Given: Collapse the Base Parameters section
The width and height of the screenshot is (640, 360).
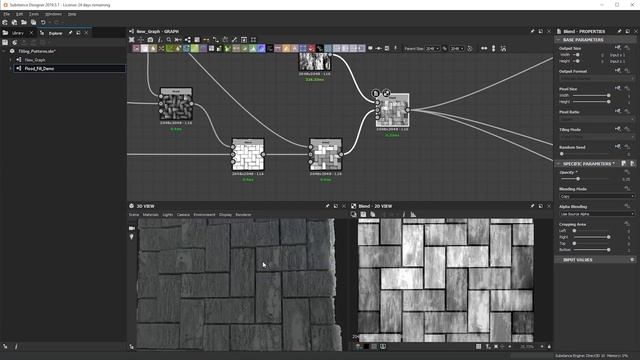Looking at the screenshot, I should click(558, 40).
